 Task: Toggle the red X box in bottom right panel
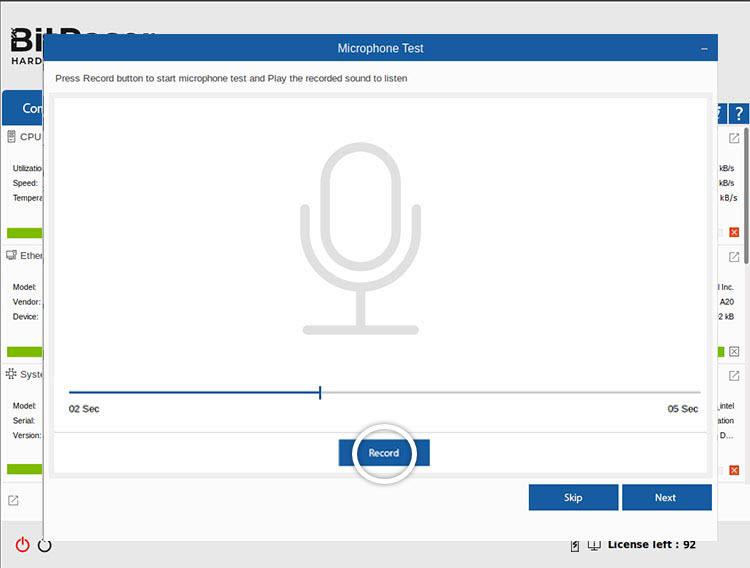(734, 469)
